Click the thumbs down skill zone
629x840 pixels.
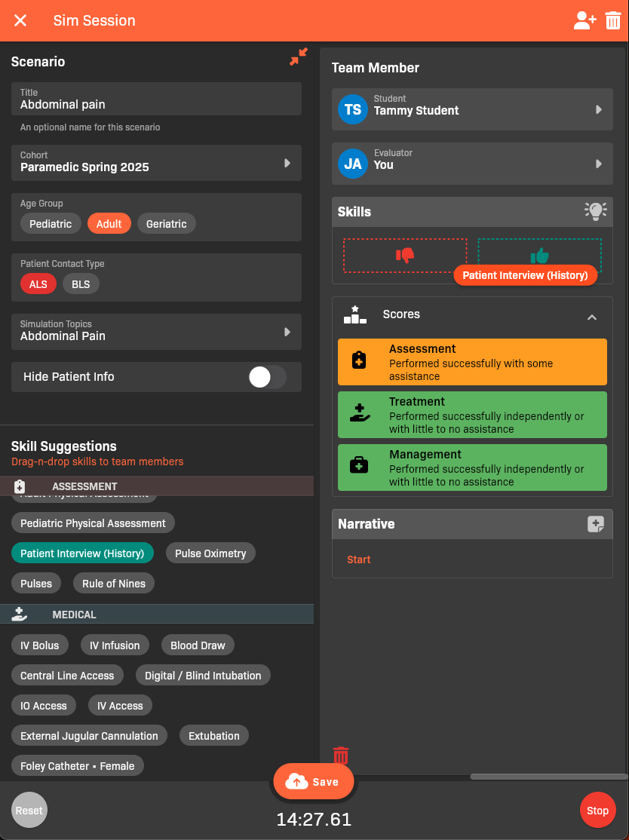(405, 256)
